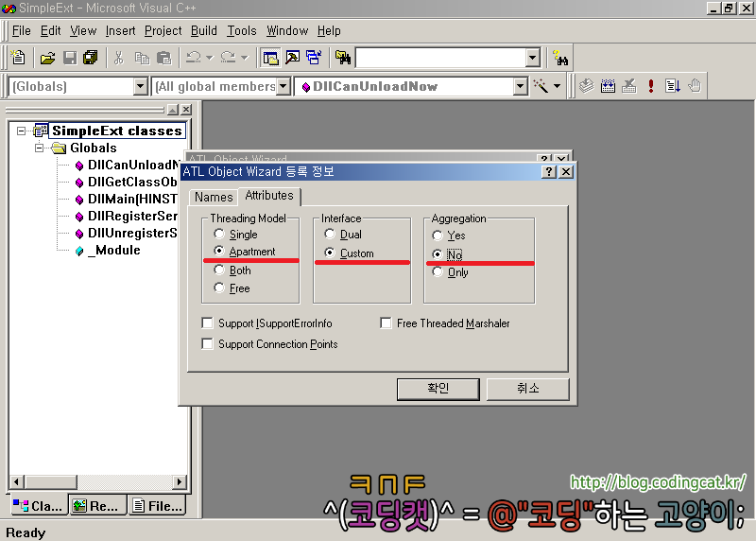Click the Search binoculars icon
Viewport: 756px width, 541px height.
pos(559,58)
